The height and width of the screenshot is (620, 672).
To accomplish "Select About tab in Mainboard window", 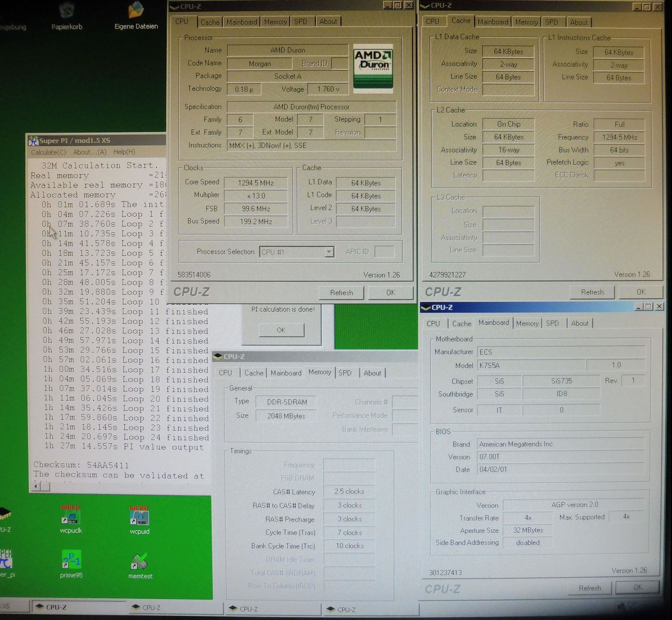I will point(579,323).
